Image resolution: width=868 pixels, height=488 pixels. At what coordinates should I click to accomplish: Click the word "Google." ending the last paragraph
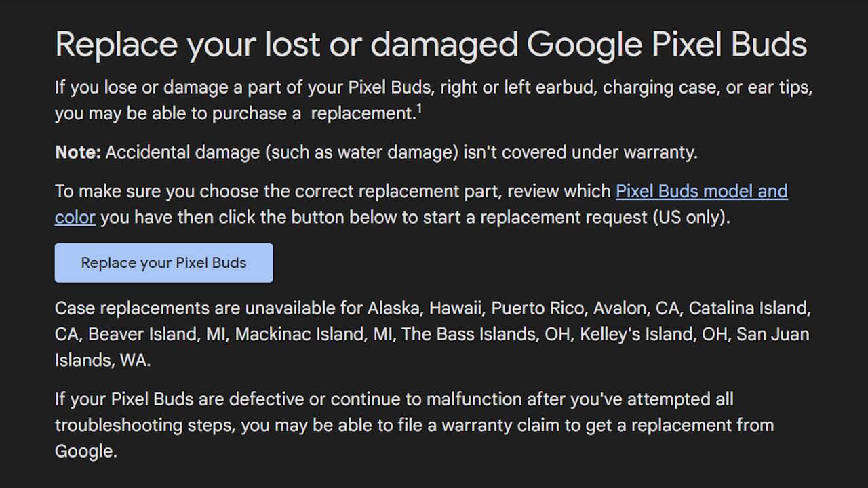[x=85, y=451]
